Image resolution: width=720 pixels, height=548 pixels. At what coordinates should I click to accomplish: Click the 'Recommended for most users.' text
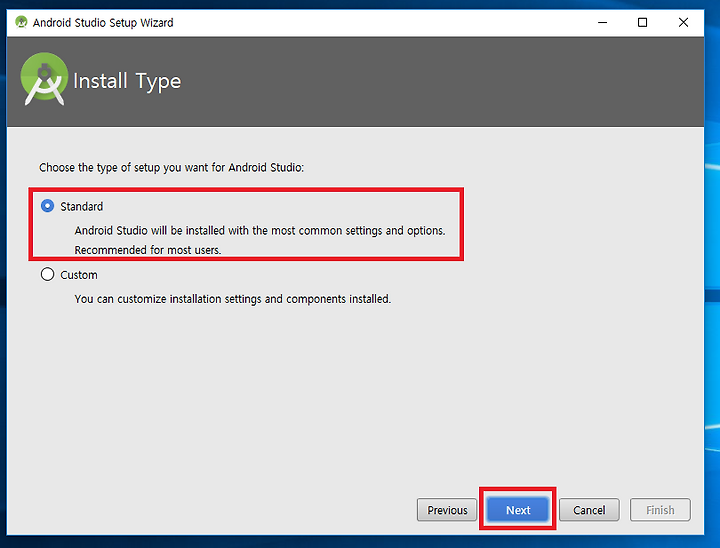(148, 250)
